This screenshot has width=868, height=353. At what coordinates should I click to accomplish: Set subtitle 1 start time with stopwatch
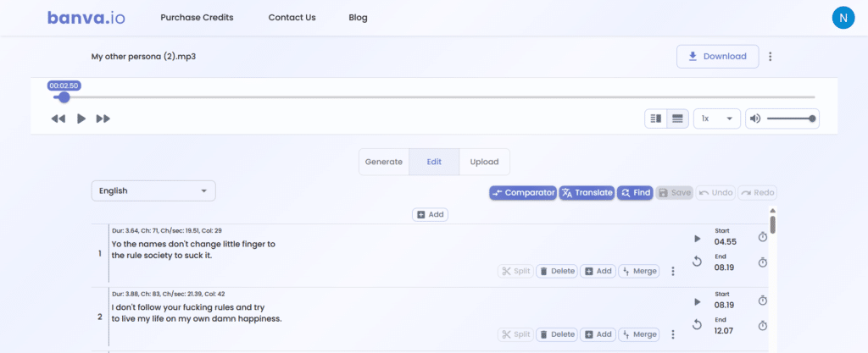pyautogui.click(x=763, y=237)
